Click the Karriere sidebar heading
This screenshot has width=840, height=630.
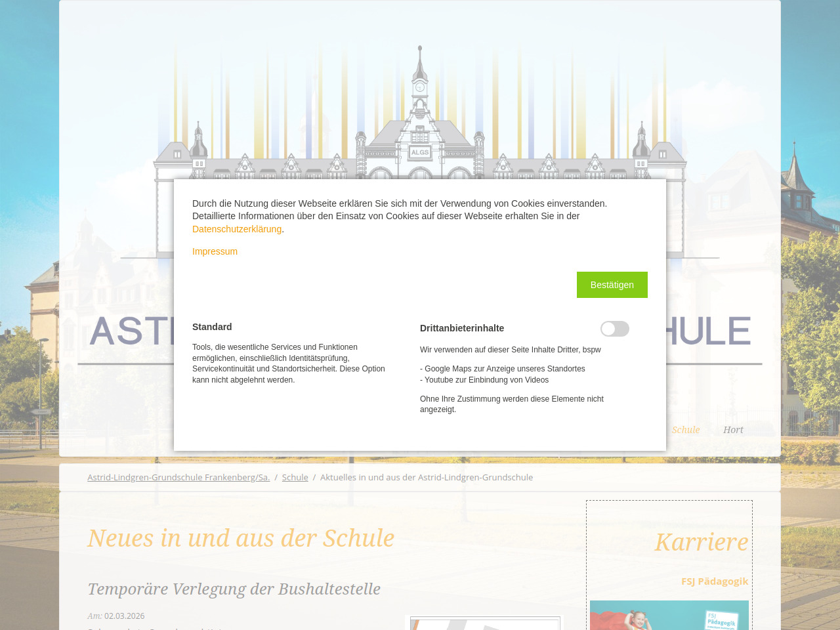(701, 542)
